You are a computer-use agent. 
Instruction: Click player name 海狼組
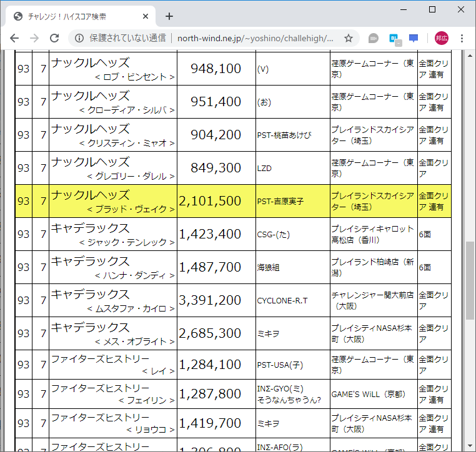[268, 267]
